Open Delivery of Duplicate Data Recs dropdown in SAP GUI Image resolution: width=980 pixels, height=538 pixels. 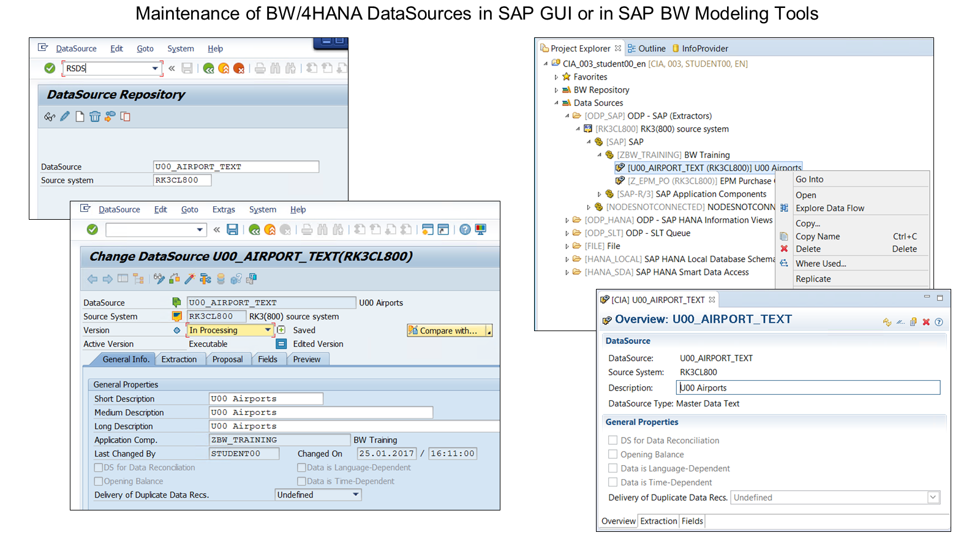[x=355, y=495]
